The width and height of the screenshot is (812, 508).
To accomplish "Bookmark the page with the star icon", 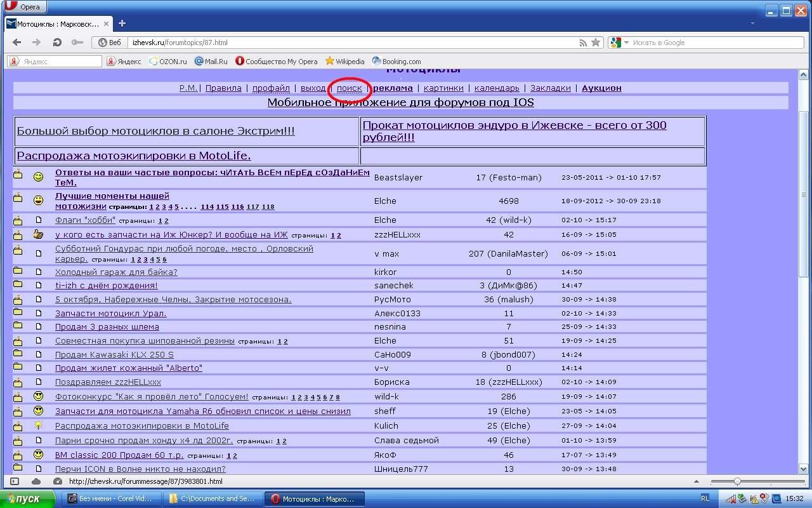I will pos(596,43).
